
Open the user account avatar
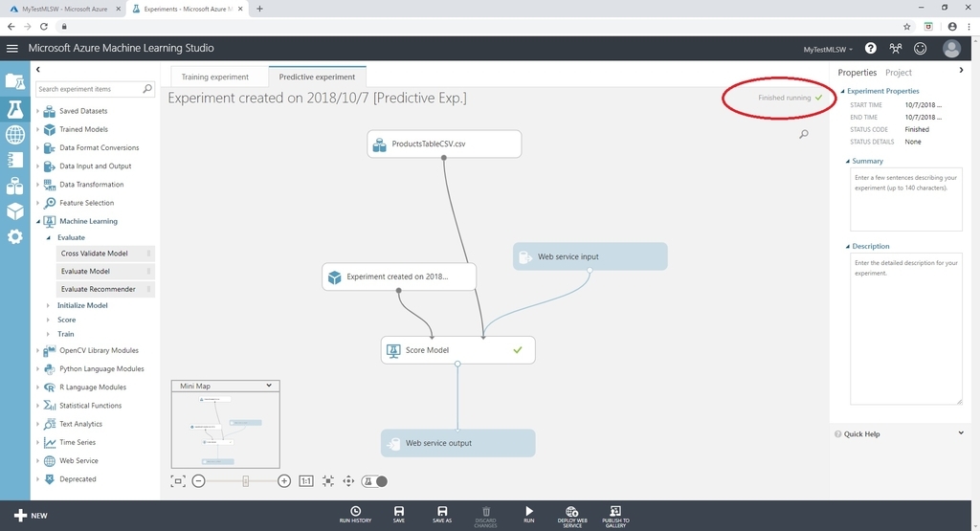click(952, 48)
